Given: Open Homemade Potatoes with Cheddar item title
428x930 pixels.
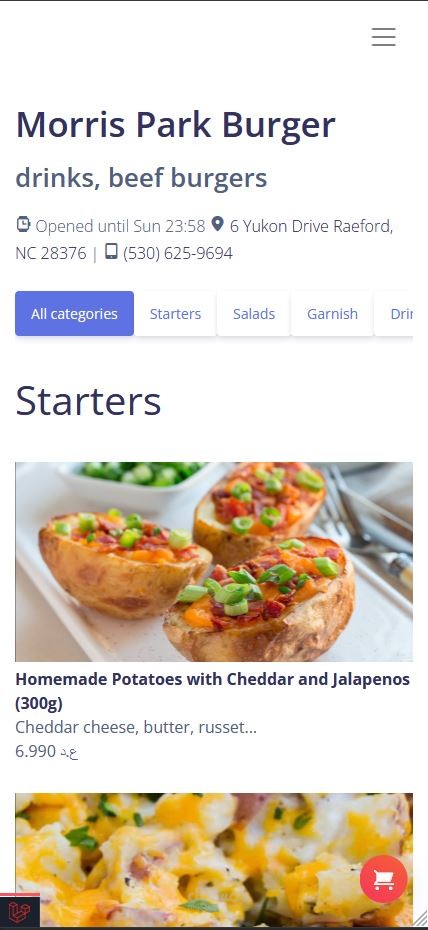Looking at the screenshot, I should (x=212, y=691).
